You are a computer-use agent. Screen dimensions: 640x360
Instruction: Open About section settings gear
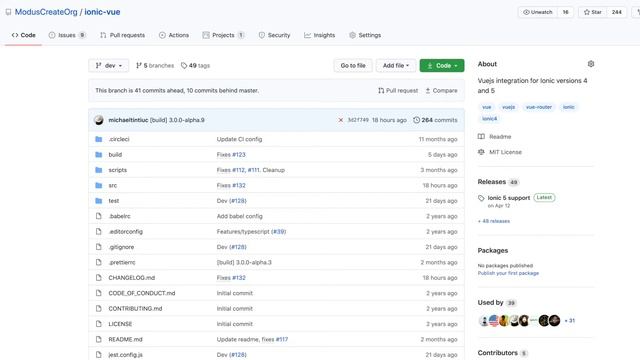click(x=591, y=64)
